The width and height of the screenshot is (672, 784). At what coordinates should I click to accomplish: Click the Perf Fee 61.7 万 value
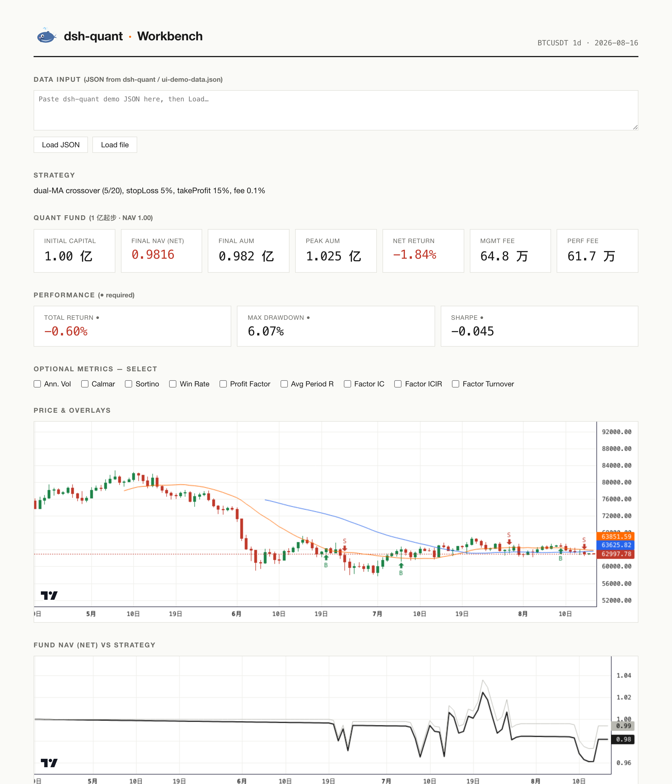pyautogui.click(x=591, y=256)
